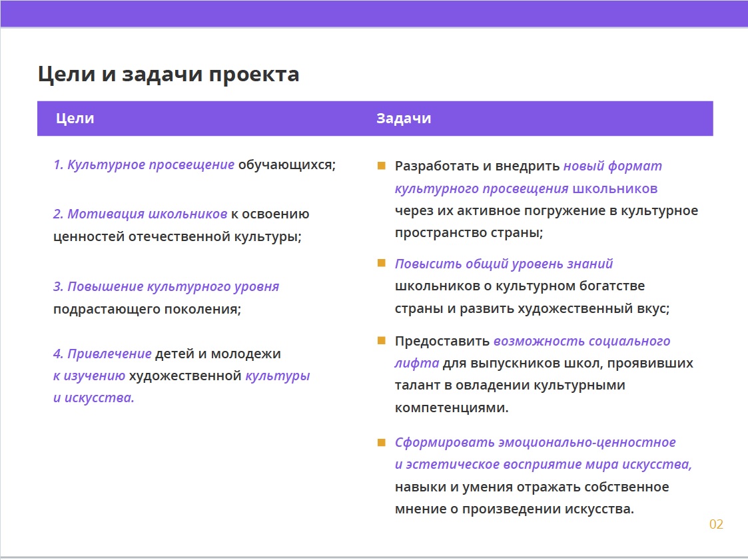Click the purple phrase "и искусства."
Viewport: 748px width, 560px height.
pos(94,398)
